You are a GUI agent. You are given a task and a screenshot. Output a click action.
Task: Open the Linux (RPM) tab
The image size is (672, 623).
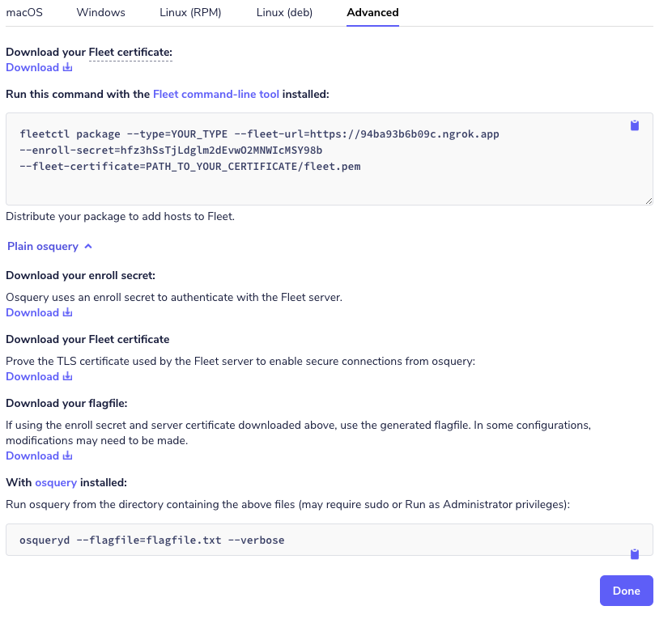pyautogui.click(x=190, y=12)
